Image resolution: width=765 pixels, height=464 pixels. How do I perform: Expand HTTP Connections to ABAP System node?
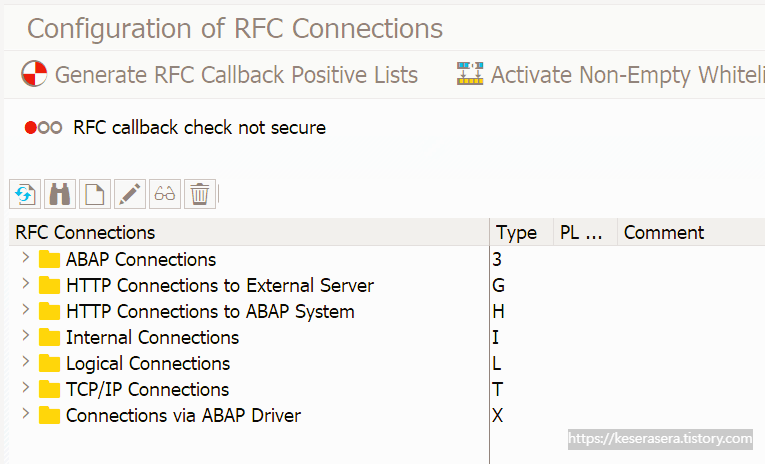coord(26,309)
